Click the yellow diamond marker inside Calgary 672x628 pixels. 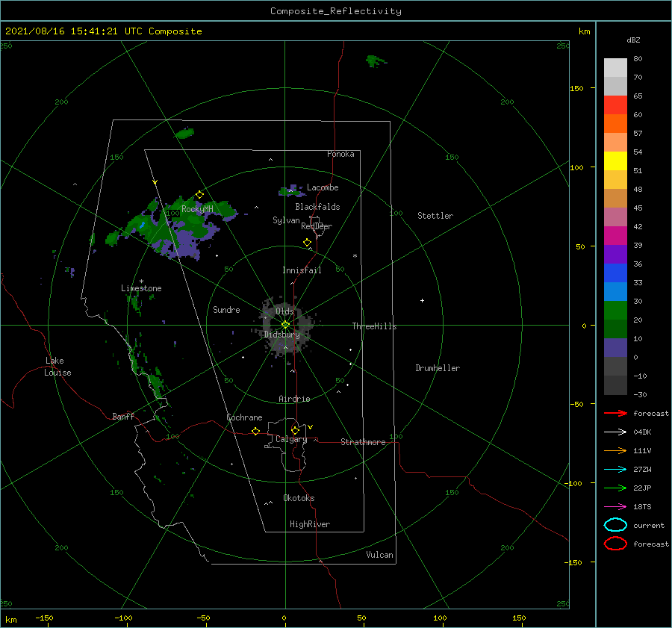tap(295, 430)
